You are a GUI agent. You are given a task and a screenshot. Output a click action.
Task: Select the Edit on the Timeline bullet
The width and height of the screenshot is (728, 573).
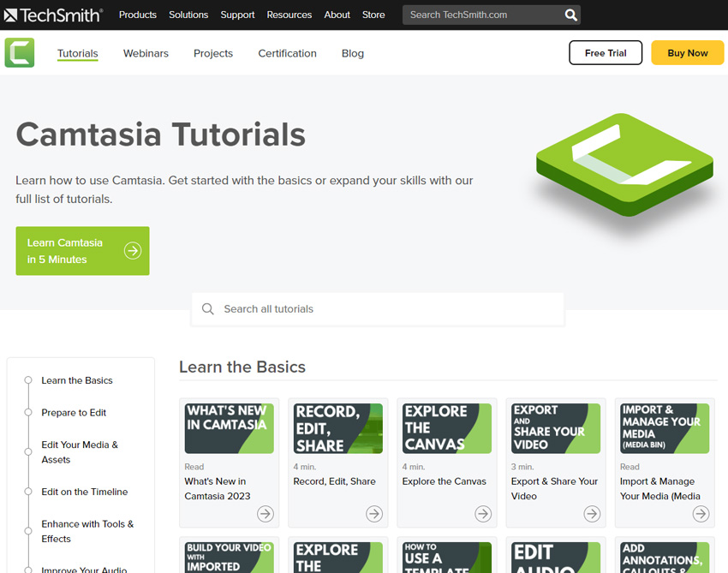point(28,492)
